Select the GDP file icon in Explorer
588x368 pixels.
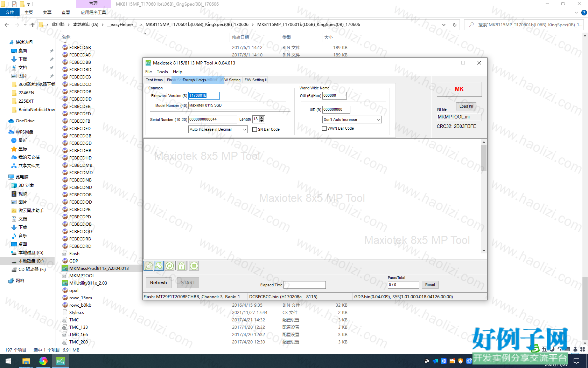click(x=65, y=261)
